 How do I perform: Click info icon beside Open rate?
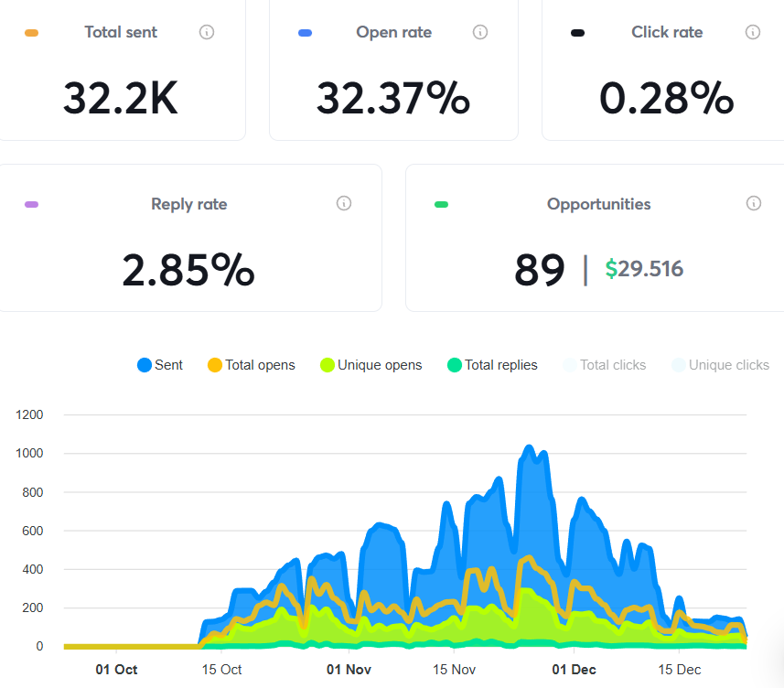coord(479,32)
